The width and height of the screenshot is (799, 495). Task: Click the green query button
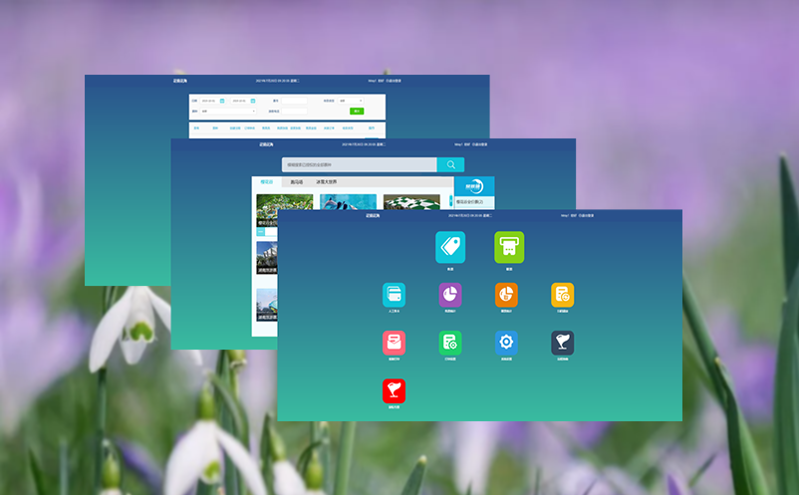pyautogui.click(x=356, y=111)
